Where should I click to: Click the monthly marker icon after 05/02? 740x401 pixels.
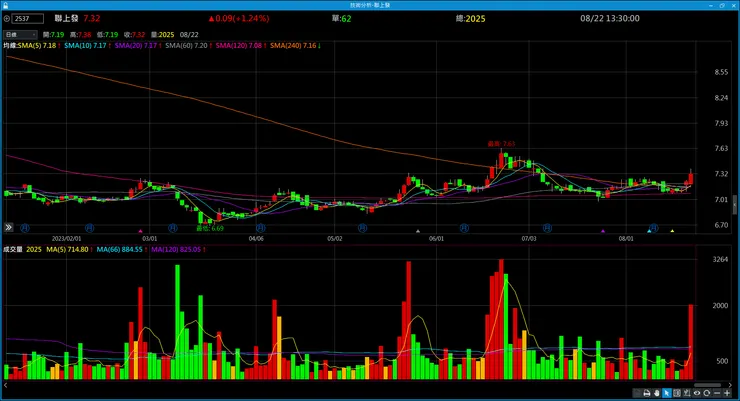pos(362,228)
